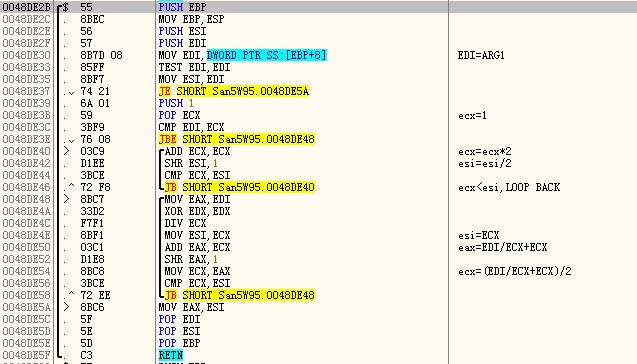This screenshot has height=364, width=637.
Task: Click address 0048DE58
Action: point(26,295)
